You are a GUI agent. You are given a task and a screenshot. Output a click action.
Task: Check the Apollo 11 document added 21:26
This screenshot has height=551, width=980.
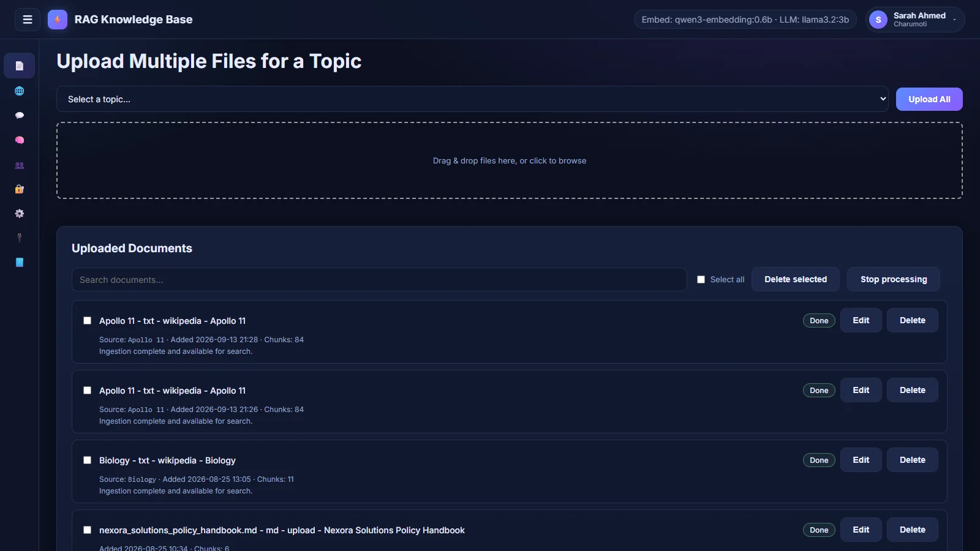[87, 391]
